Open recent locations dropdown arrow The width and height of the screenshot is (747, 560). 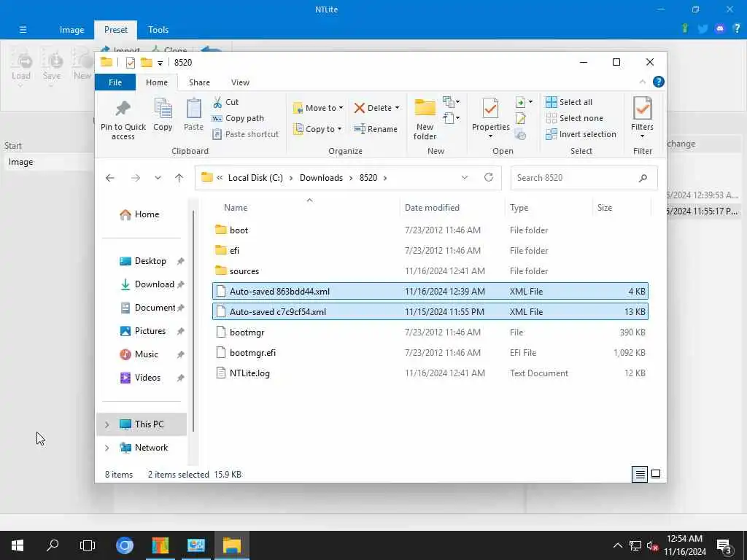click(x=158, y=178)
